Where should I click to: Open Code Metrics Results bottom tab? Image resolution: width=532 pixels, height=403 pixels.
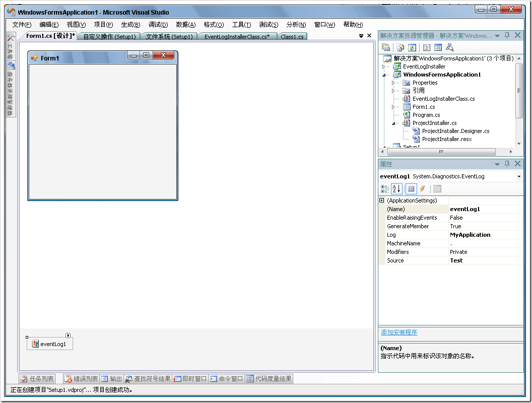point(269,379)
